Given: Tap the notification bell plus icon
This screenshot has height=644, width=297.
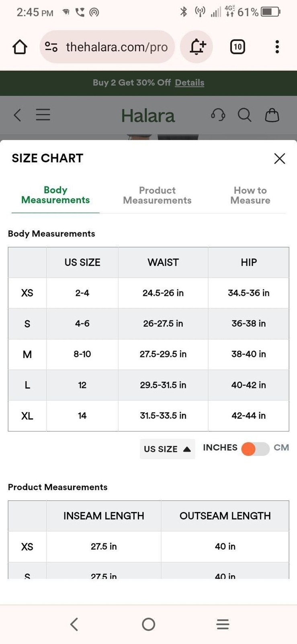Looking at the screenshot, I should (x=197, y=47).
